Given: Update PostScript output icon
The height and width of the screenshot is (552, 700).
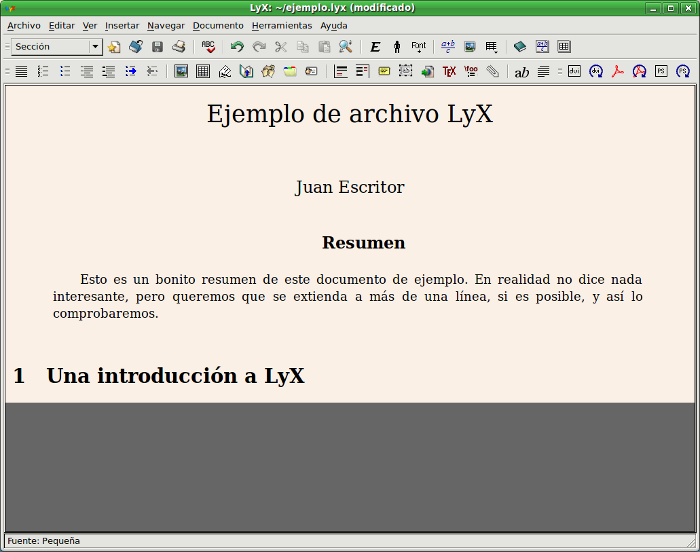Looking at the screenshot, I should 683,71.
